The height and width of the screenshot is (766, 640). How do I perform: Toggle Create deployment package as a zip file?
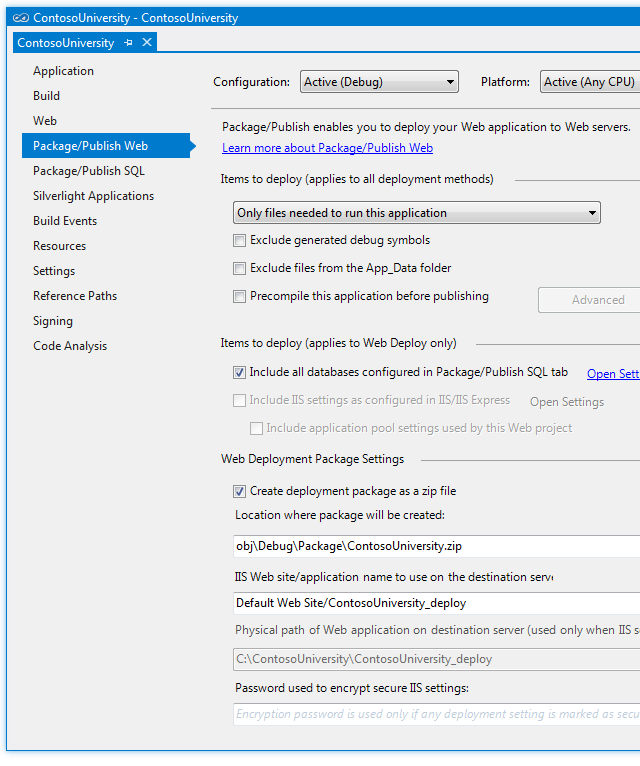tap(239, 491)
